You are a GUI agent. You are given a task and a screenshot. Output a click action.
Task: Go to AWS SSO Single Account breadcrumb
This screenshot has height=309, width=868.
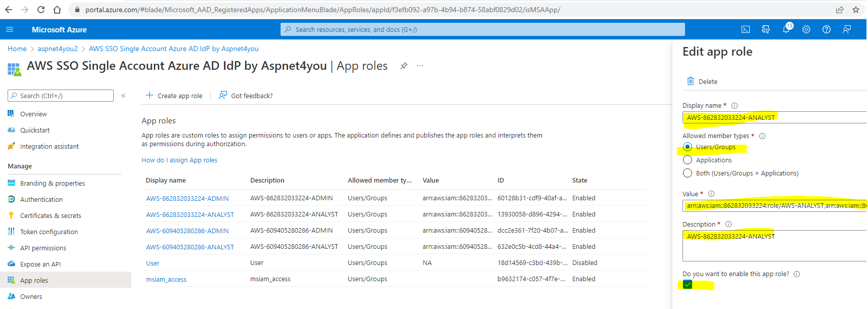[174, 49]
